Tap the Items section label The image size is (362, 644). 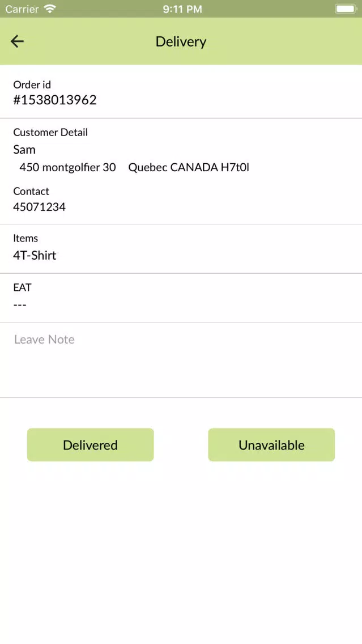click(x=25, y=238)
